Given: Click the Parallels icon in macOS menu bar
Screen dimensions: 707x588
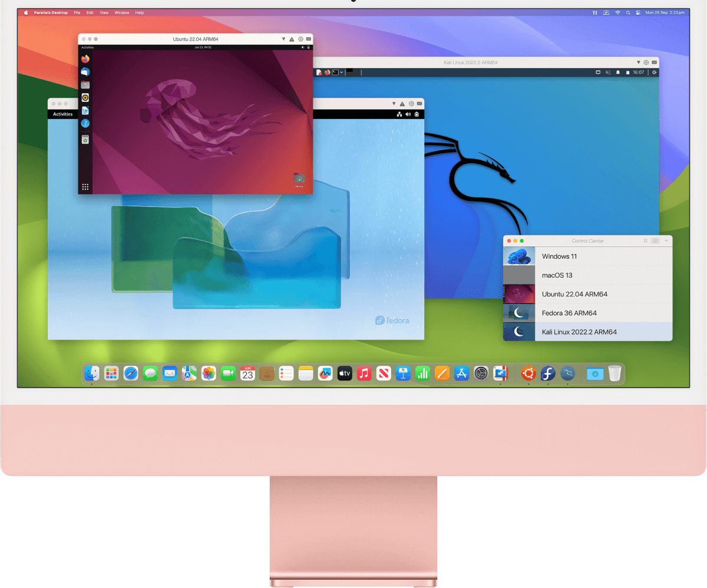Looking at the screenshot, I should pos(594,12).
